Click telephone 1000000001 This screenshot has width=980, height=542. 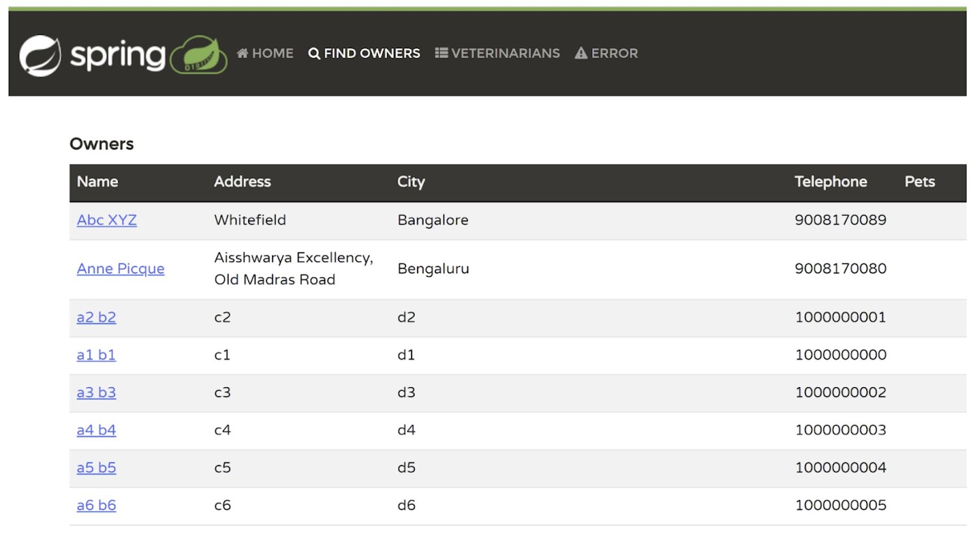tap(840, 317)
